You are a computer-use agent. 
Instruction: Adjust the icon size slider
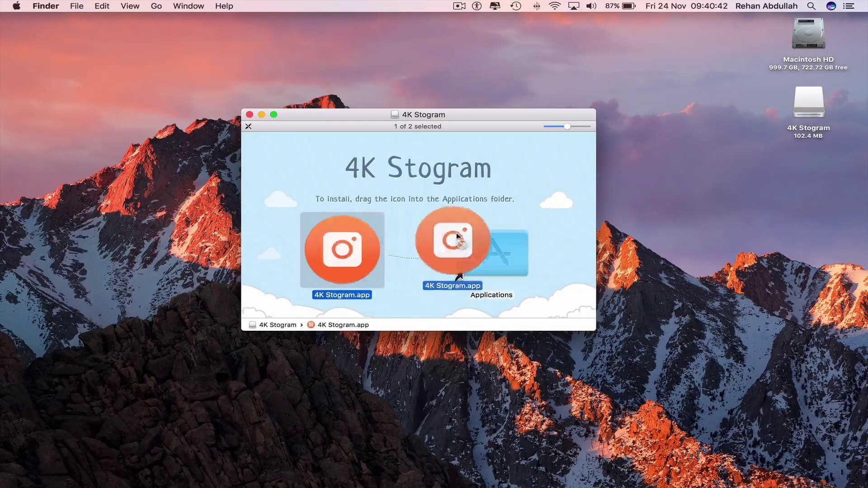(x=567, y=127)
